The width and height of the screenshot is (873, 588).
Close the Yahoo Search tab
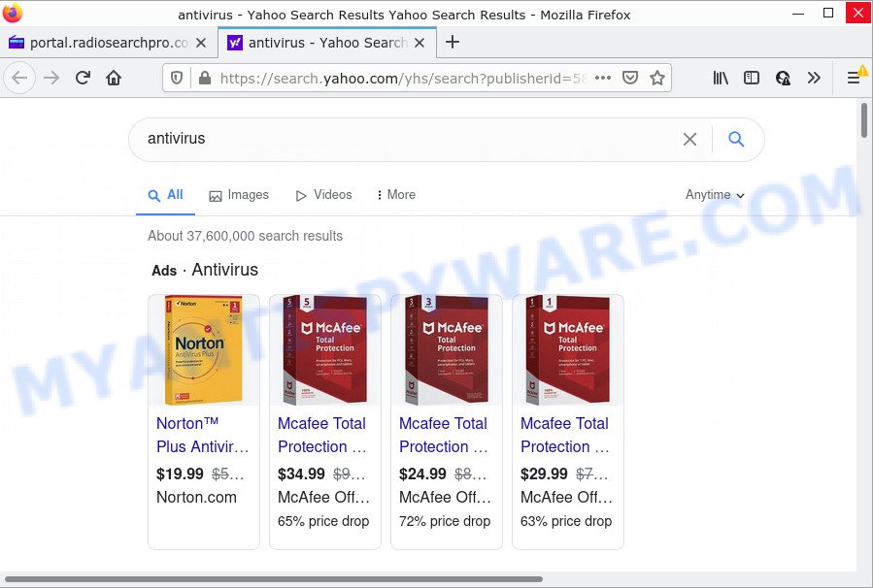tap(420, 43)
